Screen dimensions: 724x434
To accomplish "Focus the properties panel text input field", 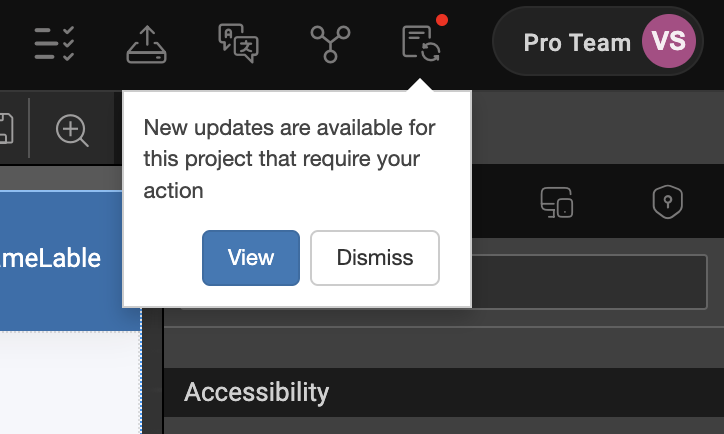I will click(590, 281).
